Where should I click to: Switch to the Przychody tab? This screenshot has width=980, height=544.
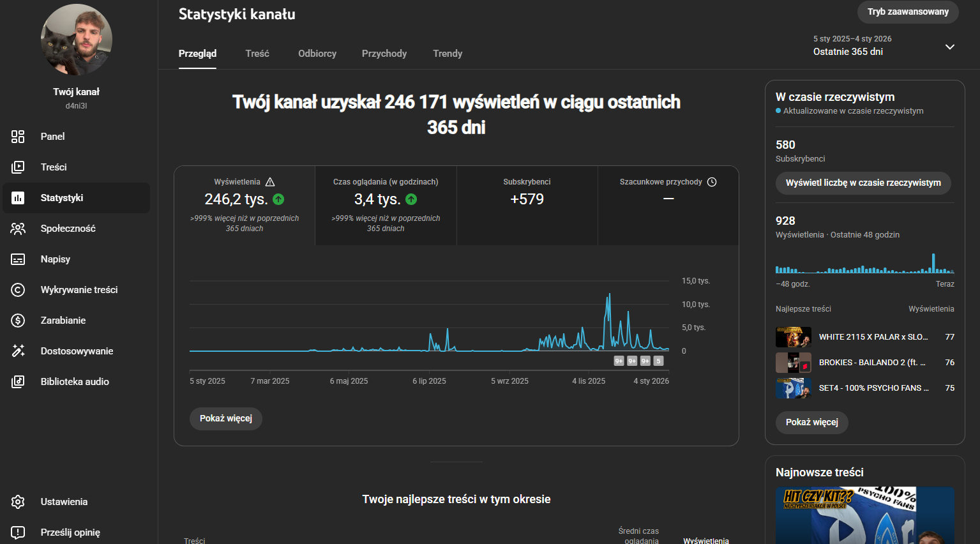384,54
